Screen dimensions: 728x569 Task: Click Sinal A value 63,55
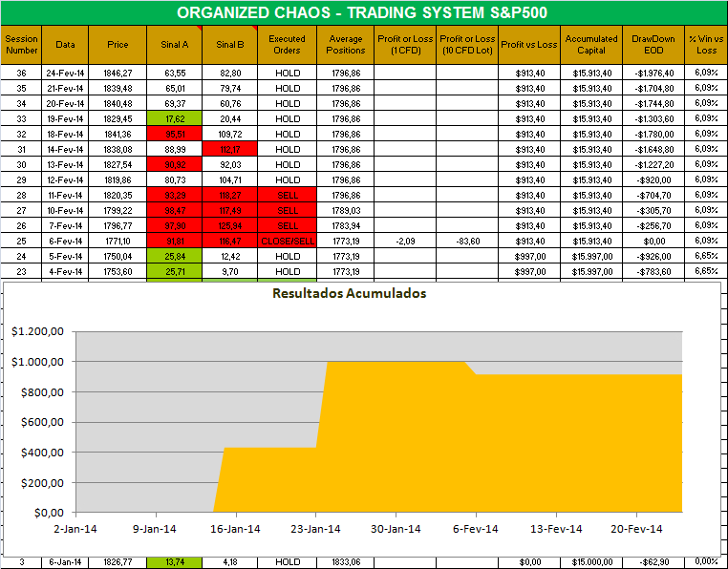[175, 73]
